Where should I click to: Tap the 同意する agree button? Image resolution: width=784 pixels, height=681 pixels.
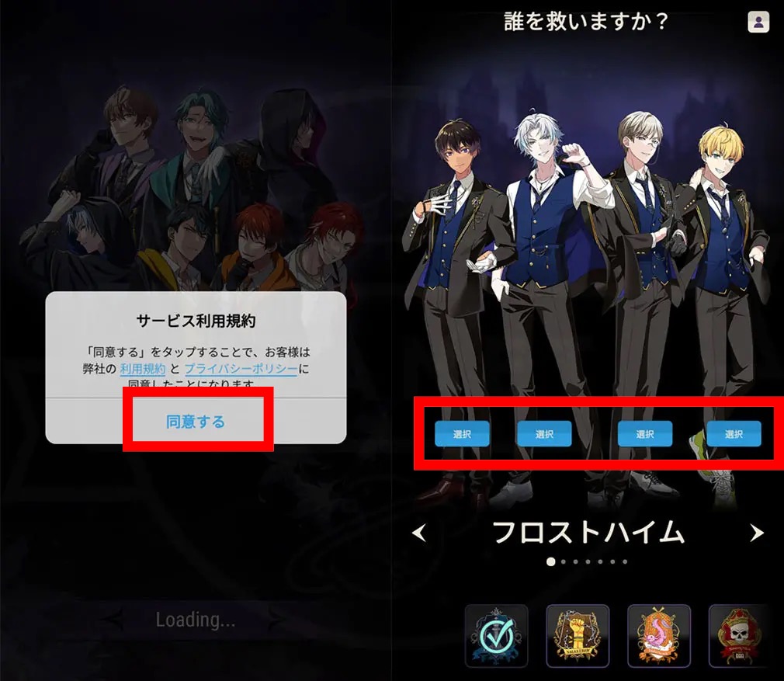[196, 422]
